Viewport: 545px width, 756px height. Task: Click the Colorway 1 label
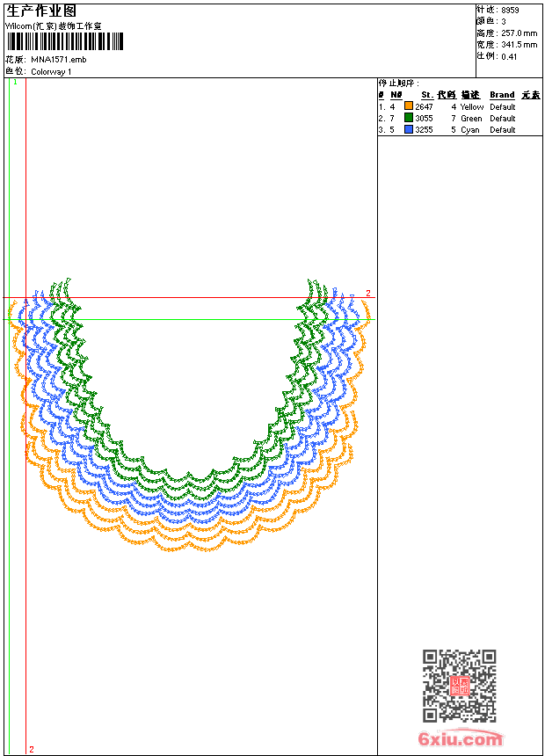tap(51, 71)
